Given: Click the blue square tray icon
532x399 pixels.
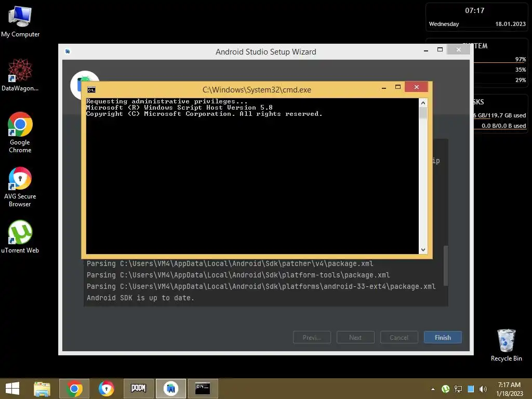Looking at the screenshot, I should click(471, 389).
